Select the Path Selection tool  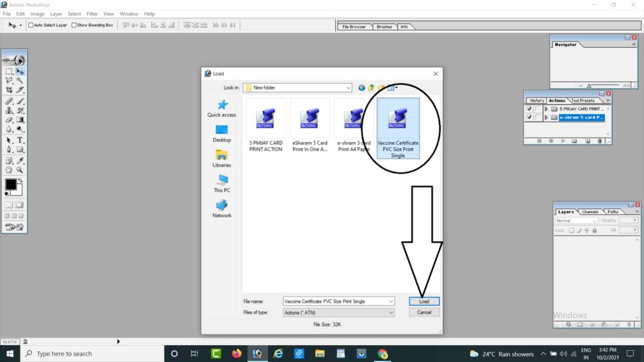click(x=9, y=140)
